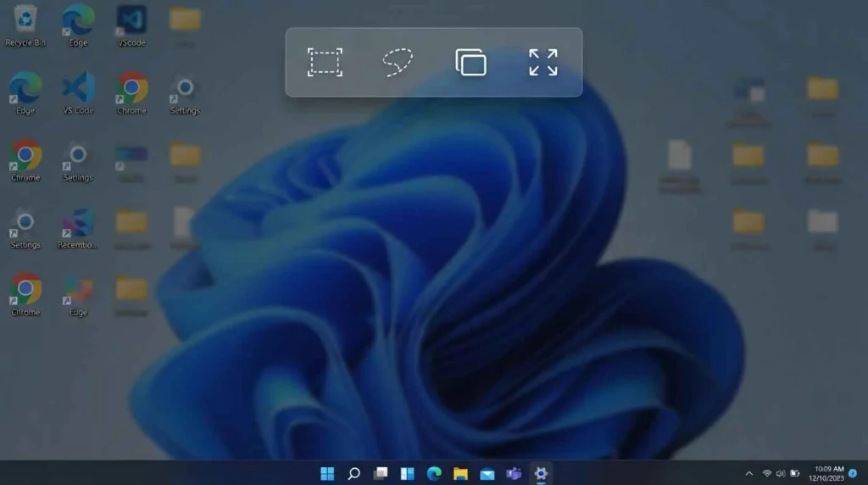Open Teams chat from taskbar
868x485 pixels.
tap(514, 473)
